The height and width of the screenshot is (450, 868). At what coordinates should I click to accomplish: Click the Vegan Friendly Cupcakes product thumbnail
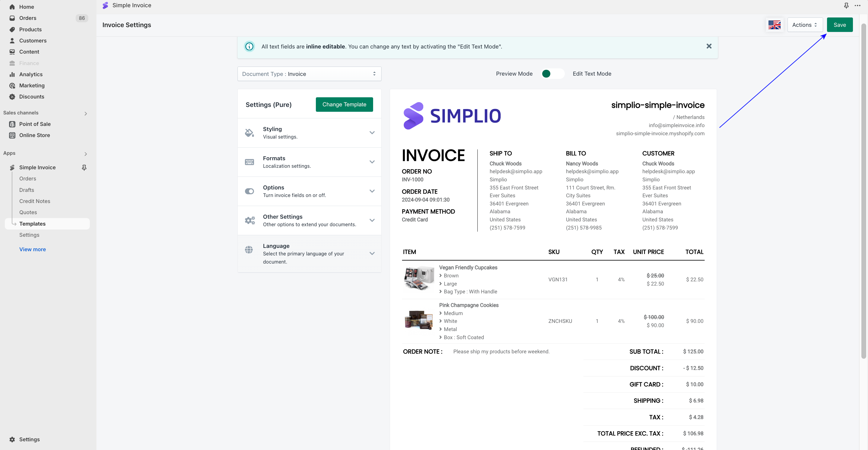(419, 278)
